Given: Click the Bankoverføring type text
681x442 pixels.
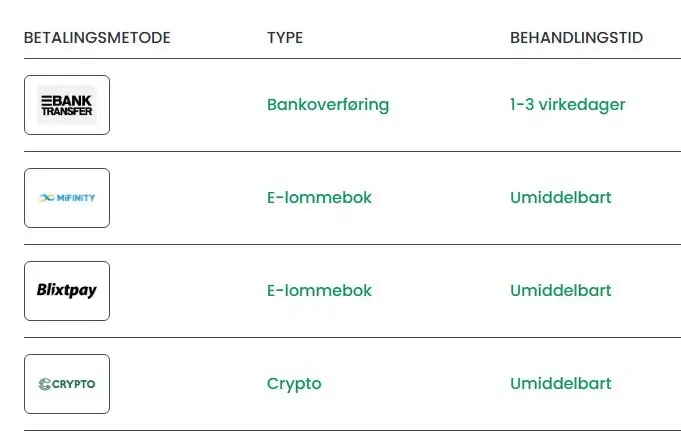Looking at the screenshot, I should point(328,105).
